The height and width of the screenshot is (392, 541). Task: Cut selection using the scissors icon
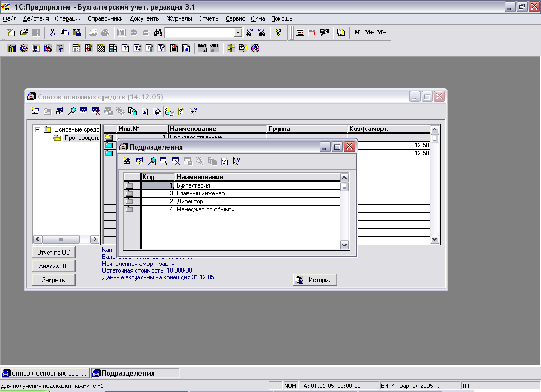pyautogui.click(x=52, y=32)
